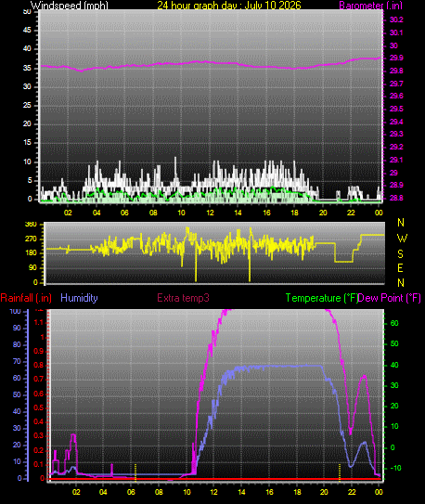Click the 'Humidity' legend label
The image size is (425, 504).
[79, 298]
